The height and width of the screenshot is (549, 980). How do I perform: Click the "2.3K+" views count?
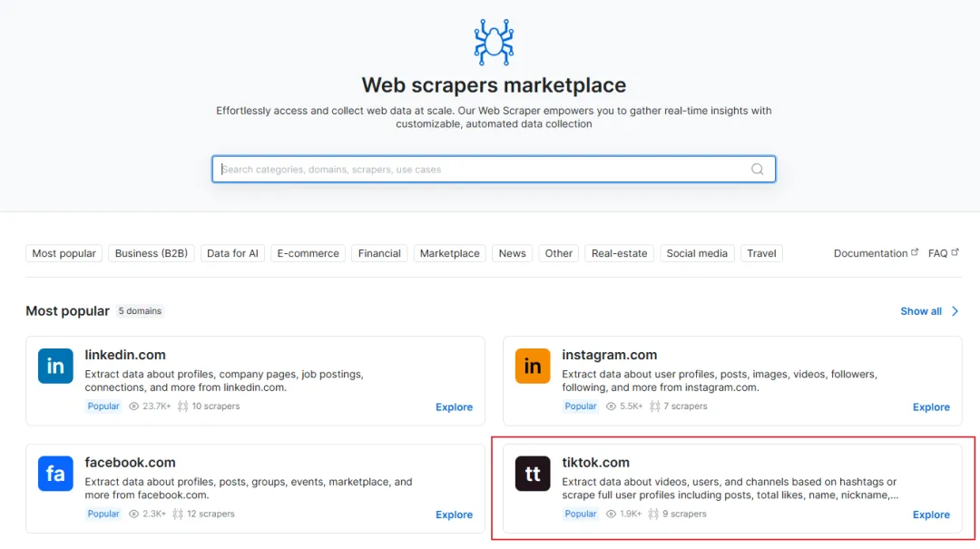[153, 514]
